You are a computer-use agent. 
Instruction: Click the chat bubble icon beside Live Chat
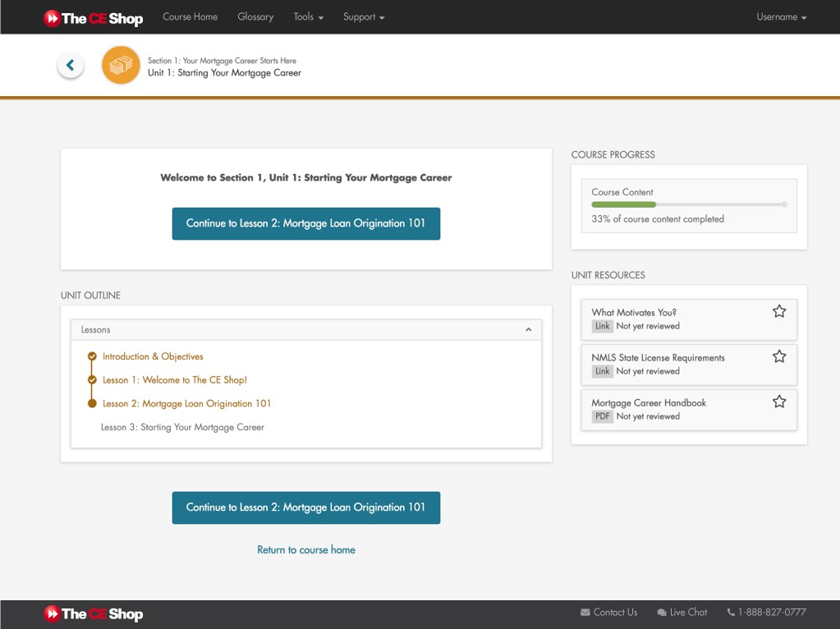[662, 613]
